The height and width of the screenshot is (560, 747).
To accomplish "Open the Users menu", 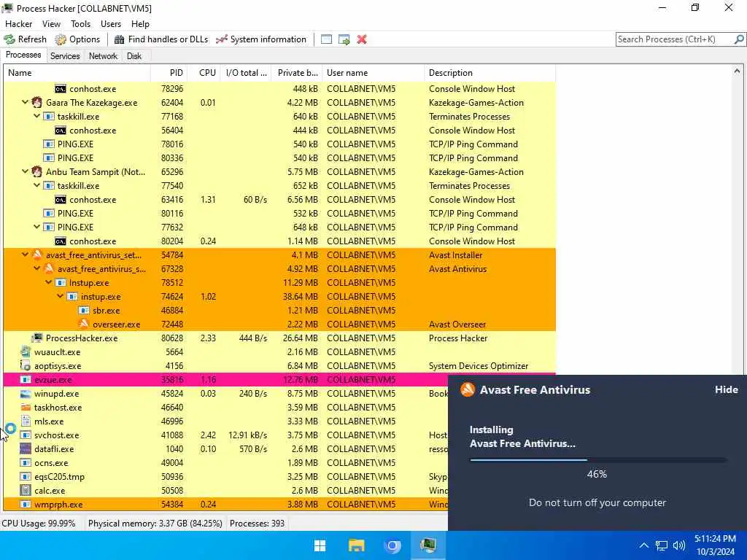I will (111, 24).
